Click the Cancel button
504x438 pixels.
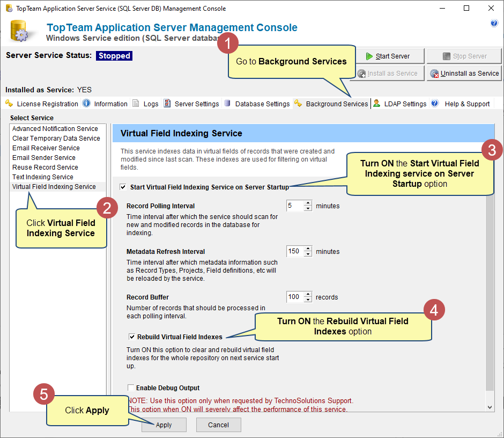[219, 425]
